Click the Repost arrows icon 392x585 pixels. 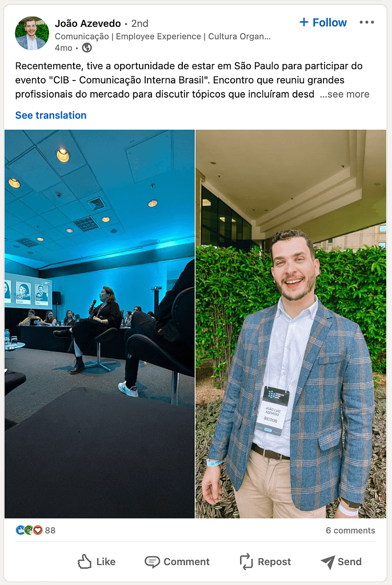pyautogui.click(x=246, y=562)
